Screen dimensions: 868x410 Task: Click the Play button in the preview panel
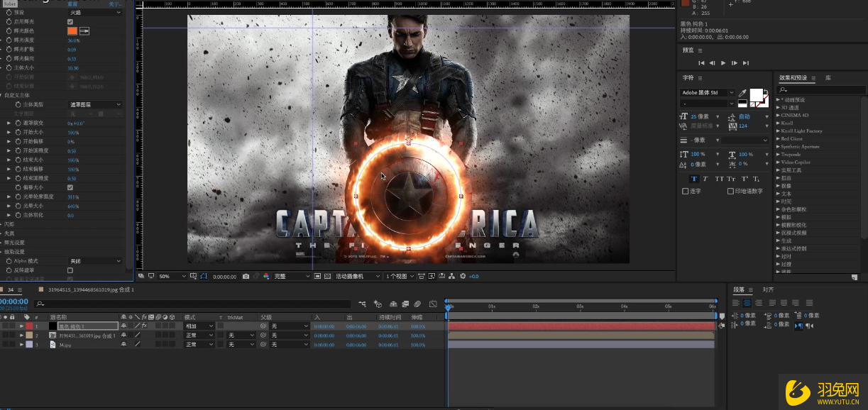point(723,63)
